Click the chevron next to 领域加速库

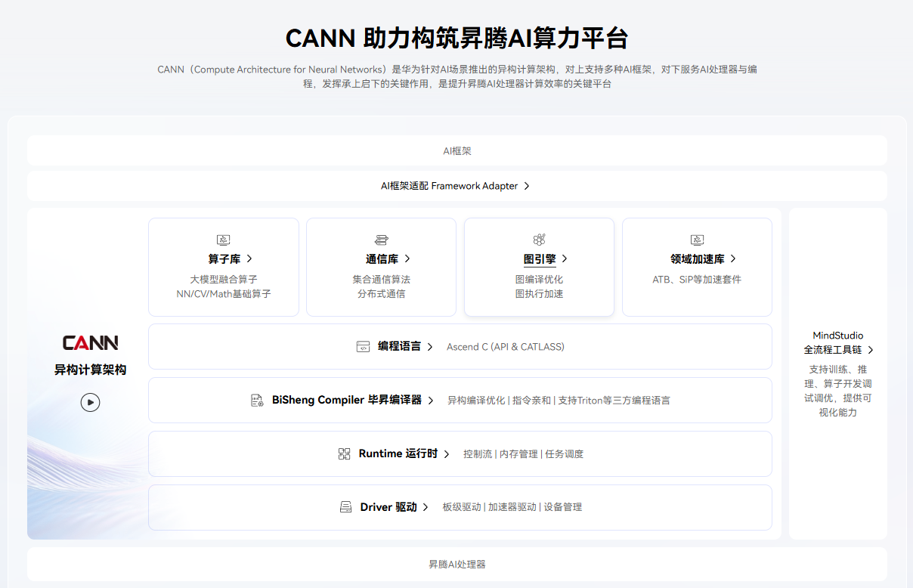[x=733, y=258]
